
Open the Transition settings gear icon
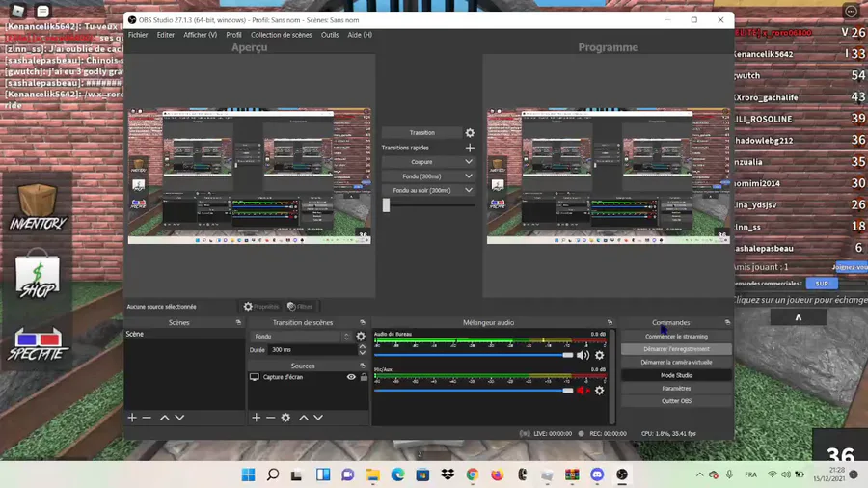[470, 133]
